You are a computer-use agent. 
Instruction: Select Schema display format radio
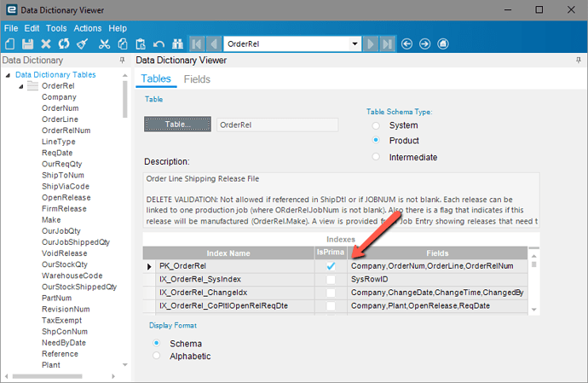(x=157, y=343)
